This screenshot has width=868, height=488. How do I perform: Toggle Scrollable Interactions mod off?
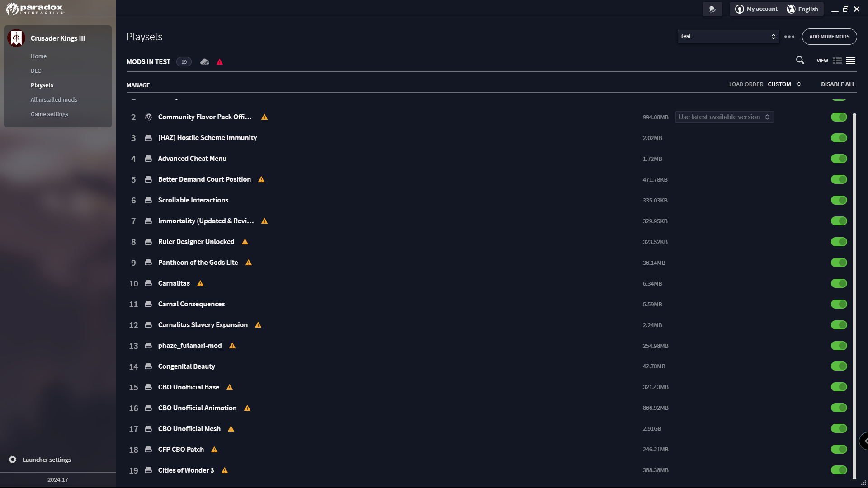839,200
